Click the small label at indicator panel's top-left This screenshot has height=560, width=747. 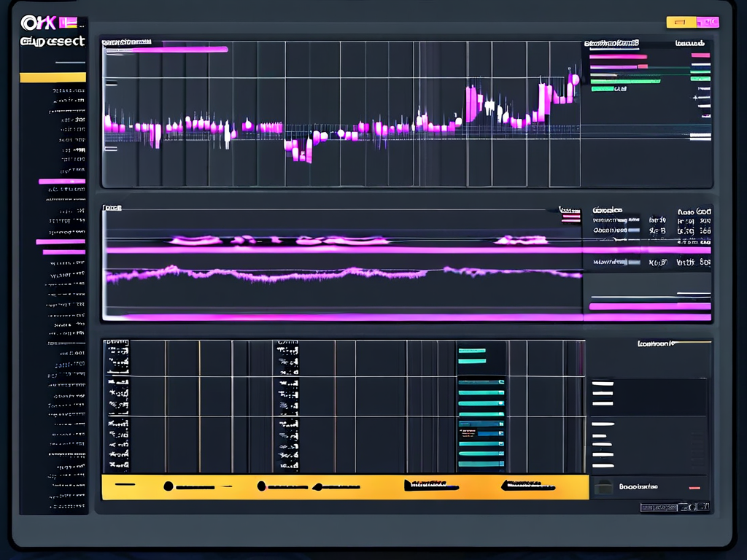[x=112, y=209]
